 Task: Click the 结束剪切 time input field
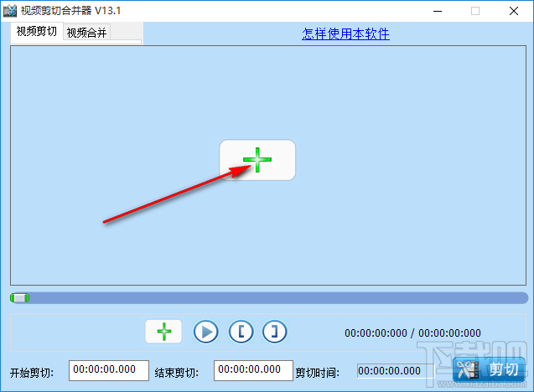tap(253, 370)
